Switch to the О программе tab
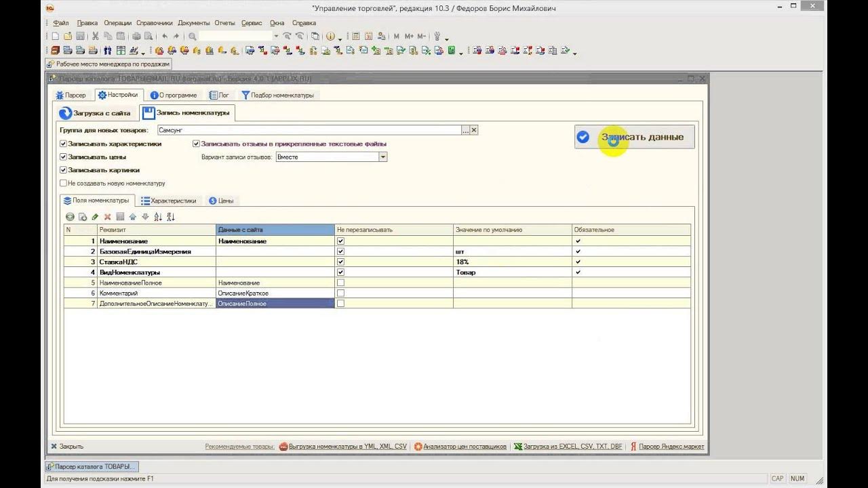868x488 pixels. [174, 96]
